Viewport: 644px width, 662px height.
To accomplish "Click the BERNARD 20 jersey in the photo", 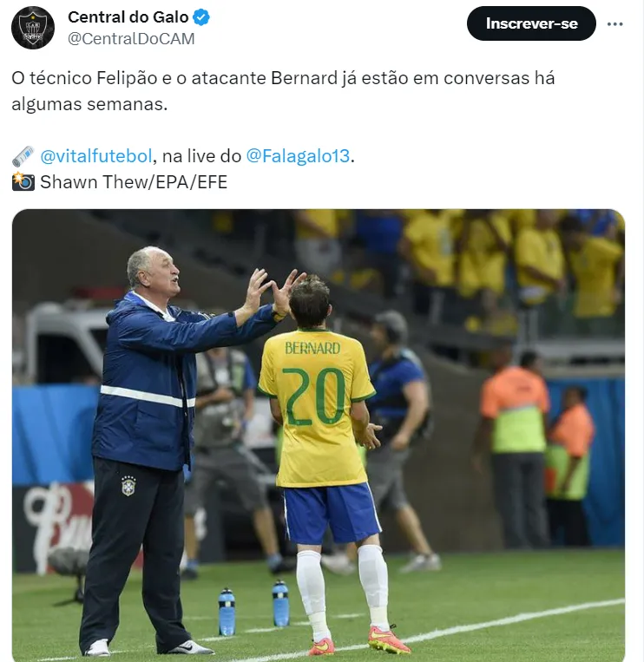I will point(316,408).
